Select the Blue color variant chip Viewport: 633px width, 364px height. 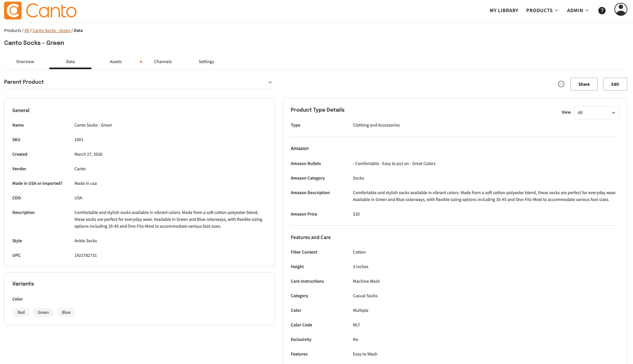(x=66, y=312)
